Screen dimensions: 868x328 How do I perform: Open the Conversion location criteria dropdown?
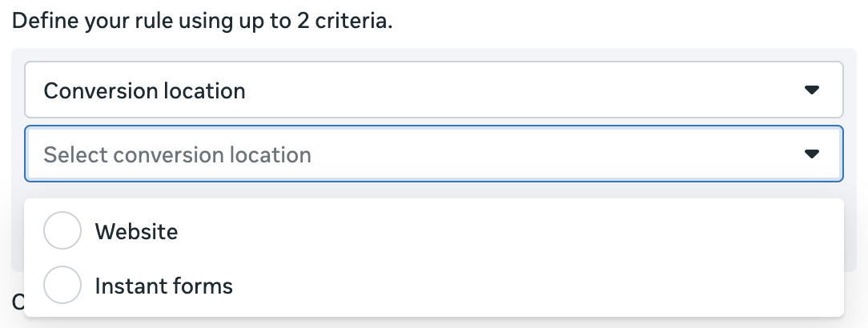click(x=432, y=90)
